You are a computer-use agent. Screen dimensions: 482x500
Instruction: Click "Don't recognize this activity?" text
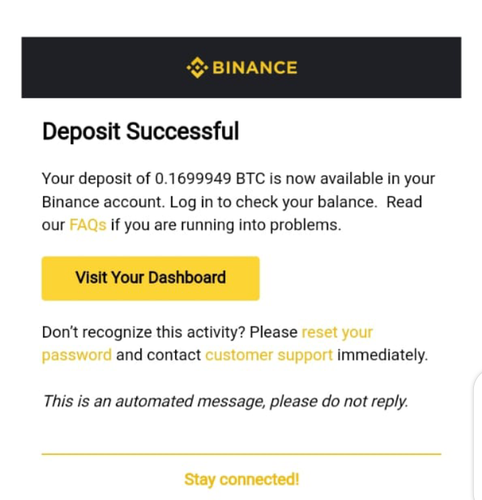(144, 332)
